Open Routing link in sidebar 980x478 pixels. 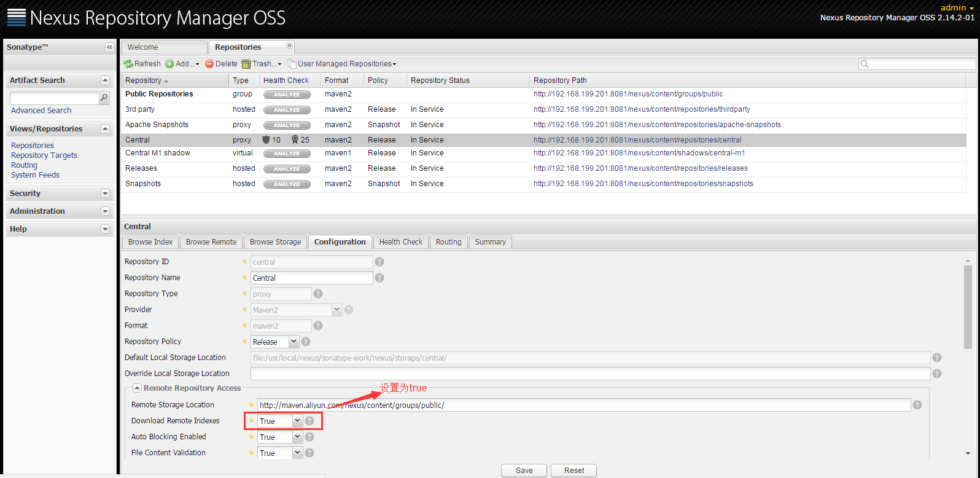(24, 165)
